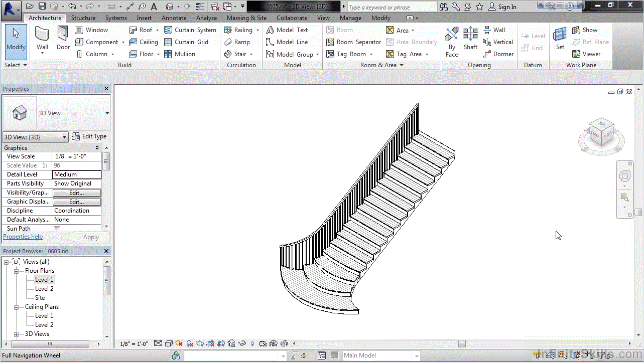Viewport: 644px width, 363px height.
Task: Toggle Temporary Hide/Isolate glasses icon
Action: point(242,343)
